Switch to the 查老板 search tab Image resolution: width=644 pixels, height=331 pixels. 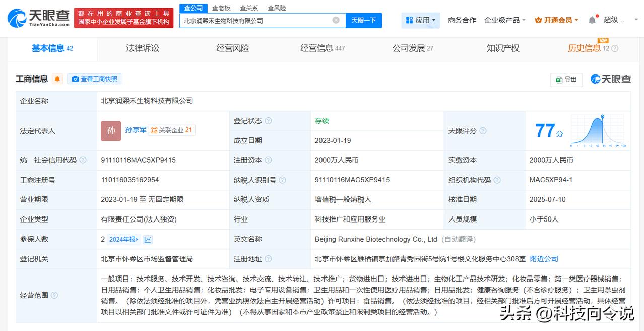click(x=221, y=8)
